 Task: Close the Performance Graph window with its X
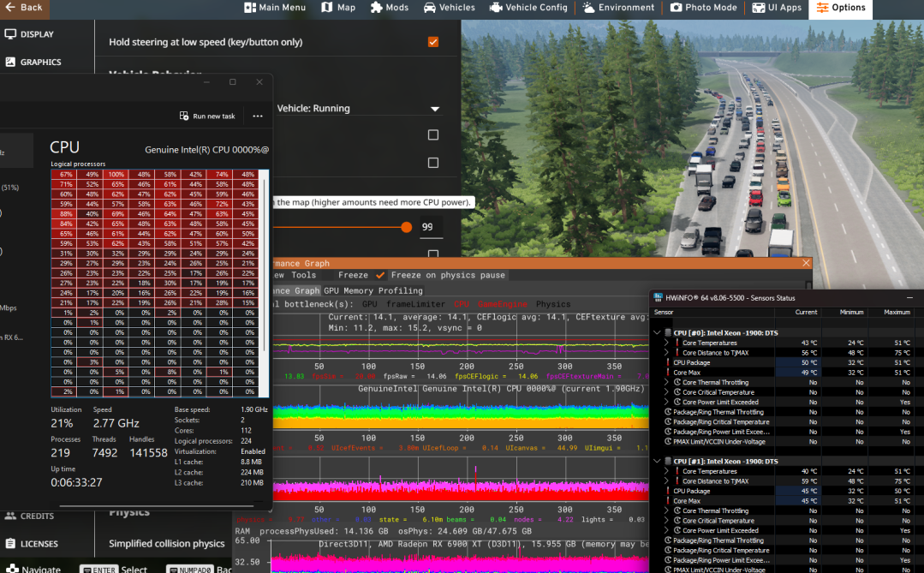pos(806,263)
